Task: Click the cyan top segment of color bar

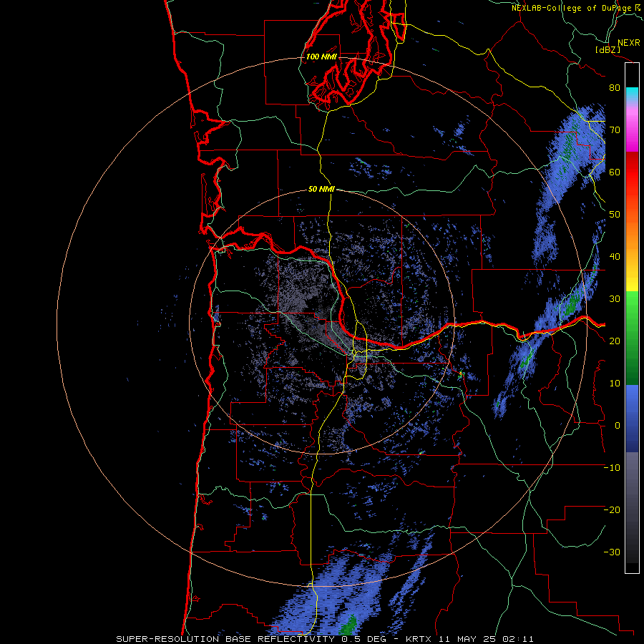Action: [x=632, y=94]
